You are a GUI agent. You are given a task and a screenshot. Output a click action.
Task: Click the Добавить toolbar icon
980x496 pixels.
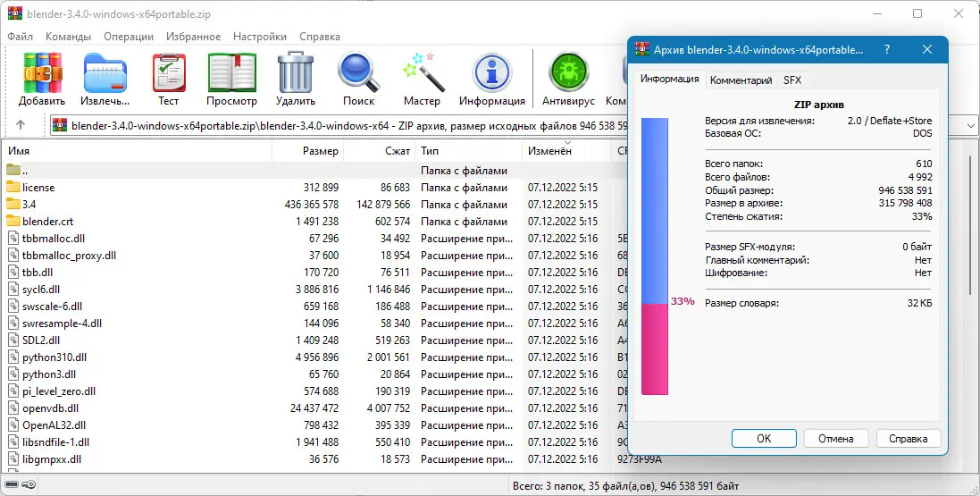point(42,72)
